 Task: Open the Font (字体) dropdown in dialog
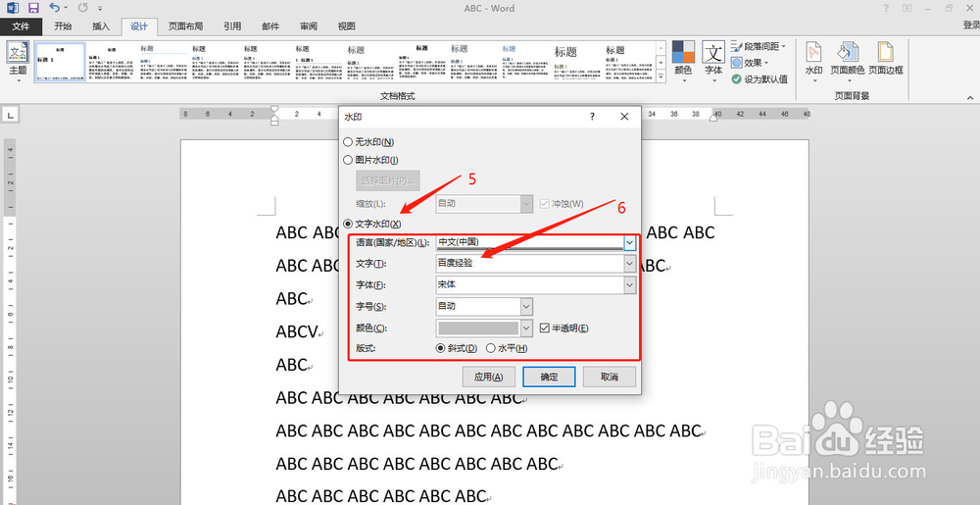coord(629,285)
